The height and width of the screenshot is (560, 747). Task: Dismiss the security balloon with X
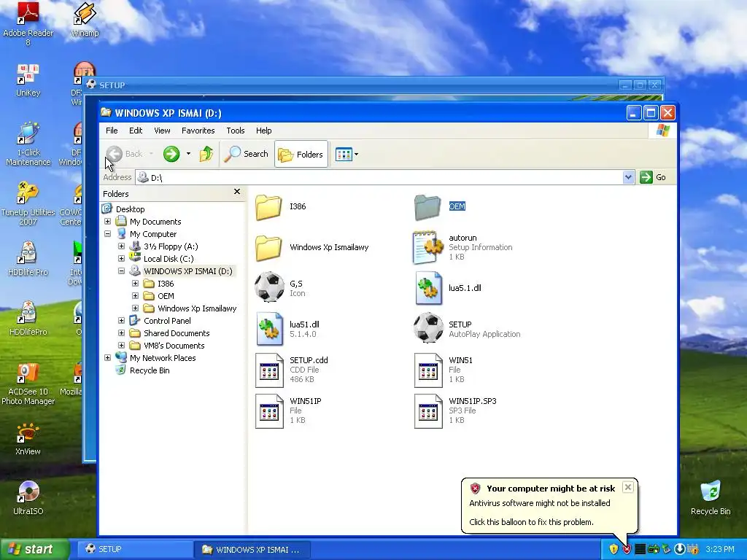click(628, 487)
